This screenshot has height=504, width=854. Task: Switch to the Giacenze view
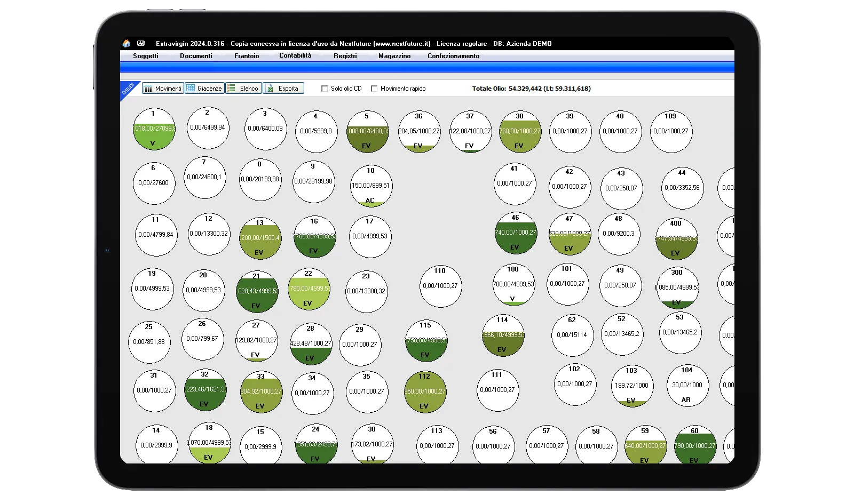coord(204,89)
